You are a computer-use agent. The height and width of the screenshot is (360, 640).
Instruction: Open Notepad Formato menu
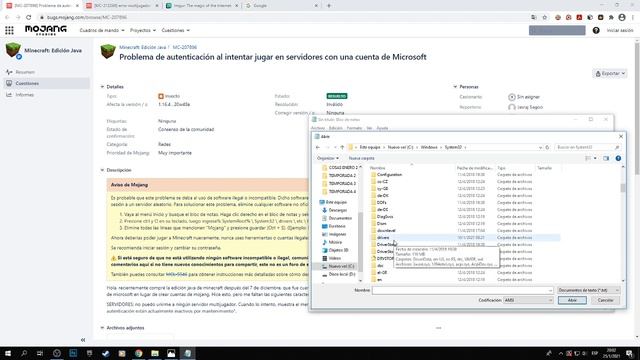tap(354, 128)
